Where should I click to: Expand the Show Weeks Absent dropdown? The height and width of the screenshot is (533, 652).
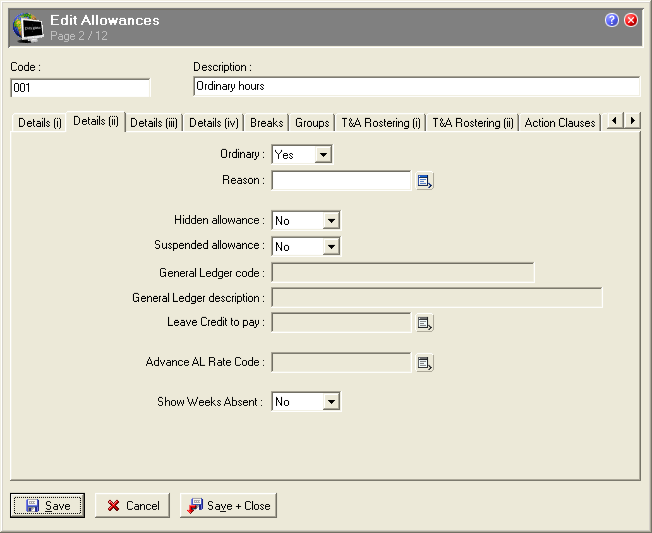(331, 402)
